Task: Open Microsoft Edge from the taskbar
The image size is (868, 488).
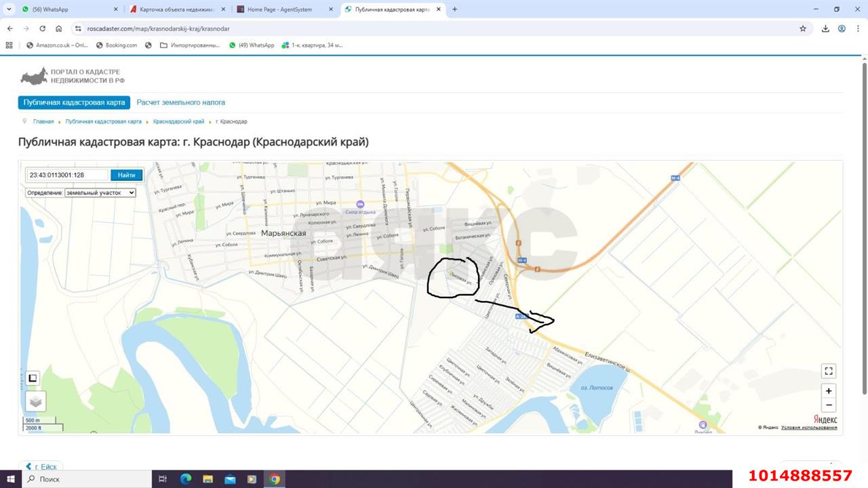Action: tap(186, 479)
